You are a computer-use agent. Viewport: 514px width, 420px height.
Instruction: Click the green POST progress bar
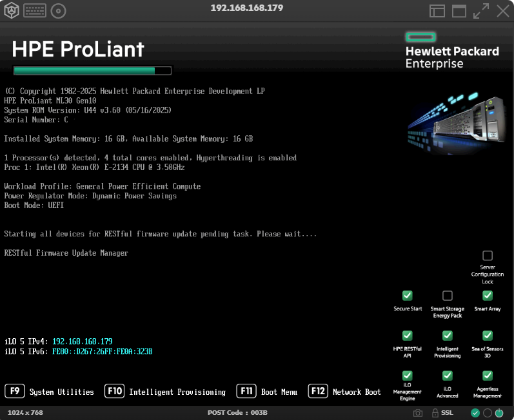click(x=92, y=71)
